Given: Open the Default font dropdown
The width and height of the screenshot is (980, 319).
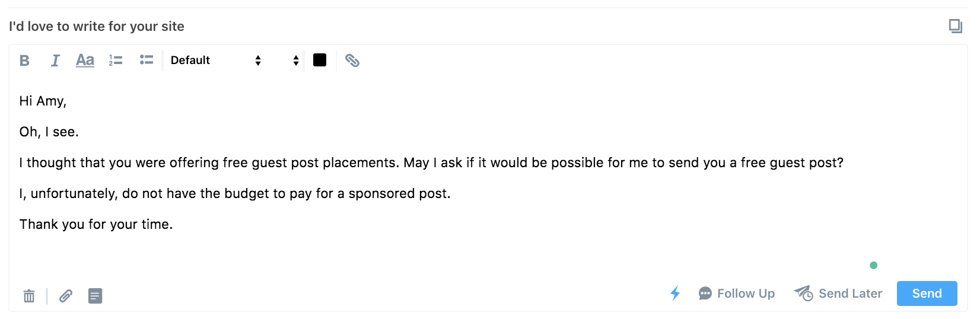Looking at the screenshot, I should (215, 60).
